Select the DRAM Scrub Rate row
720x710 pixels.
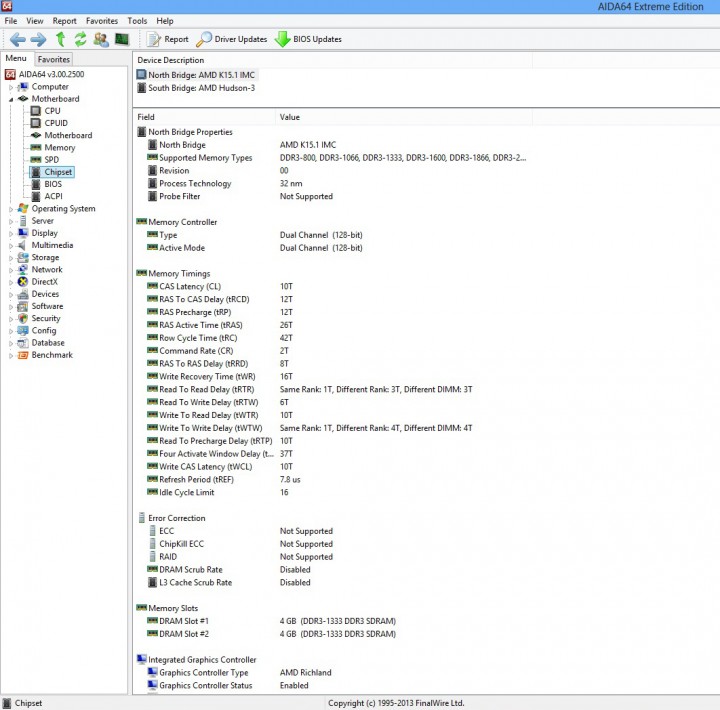[x=229, y=569]
